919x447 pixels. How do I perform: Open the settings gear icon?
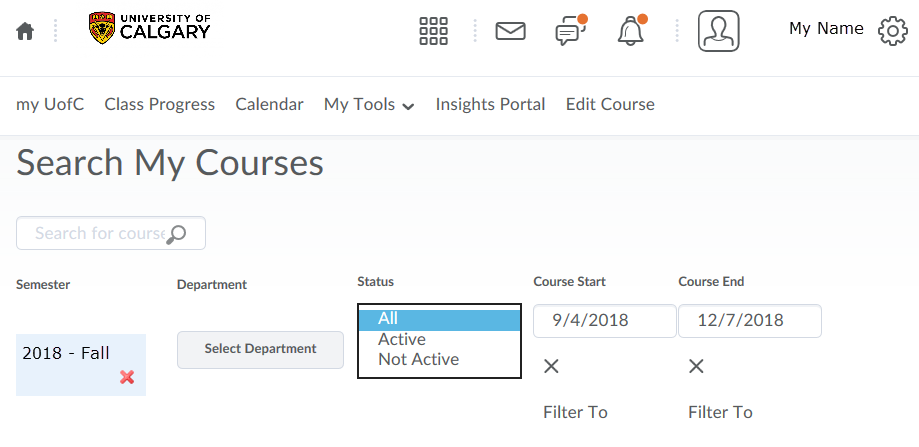pos(893,31)
